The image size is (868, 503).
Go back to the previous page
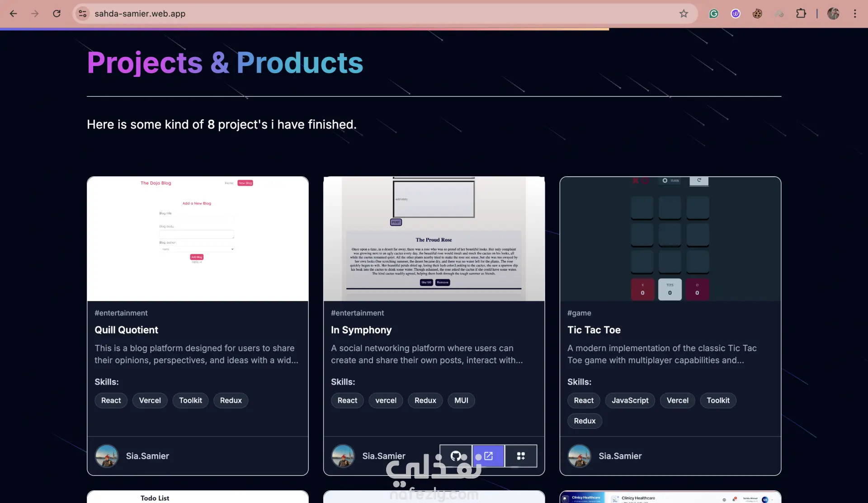coord(14,14)
